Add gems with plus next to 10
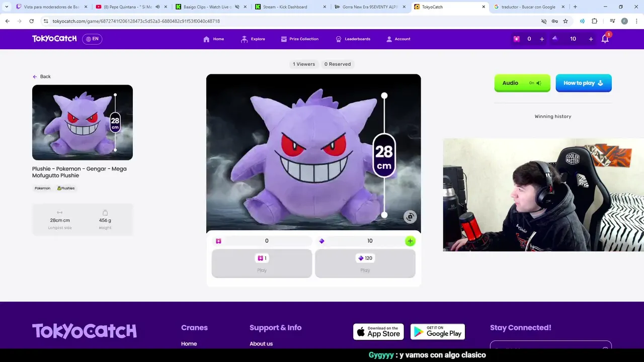This screenshot has height=362, width=644. [x=591, y=39]
